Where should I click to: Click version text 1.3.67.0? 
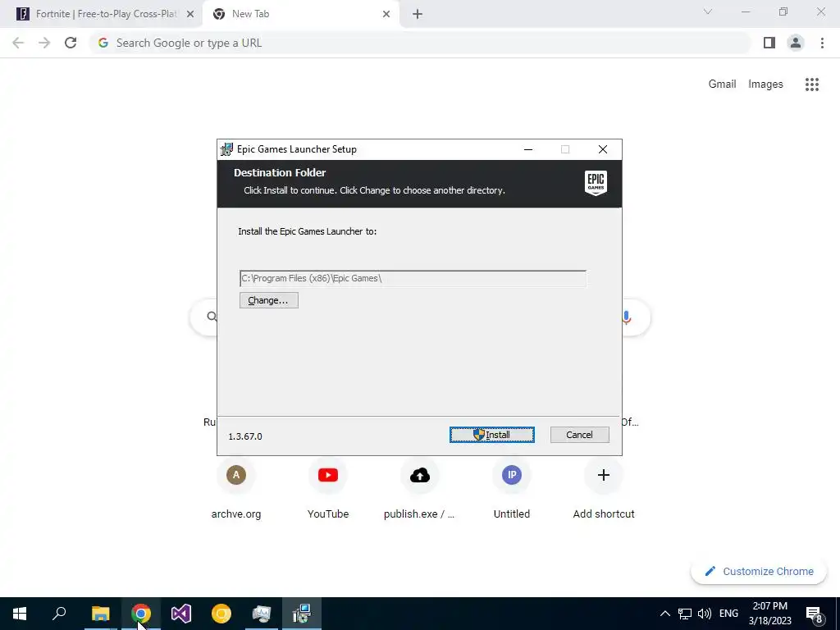[245, 436]
